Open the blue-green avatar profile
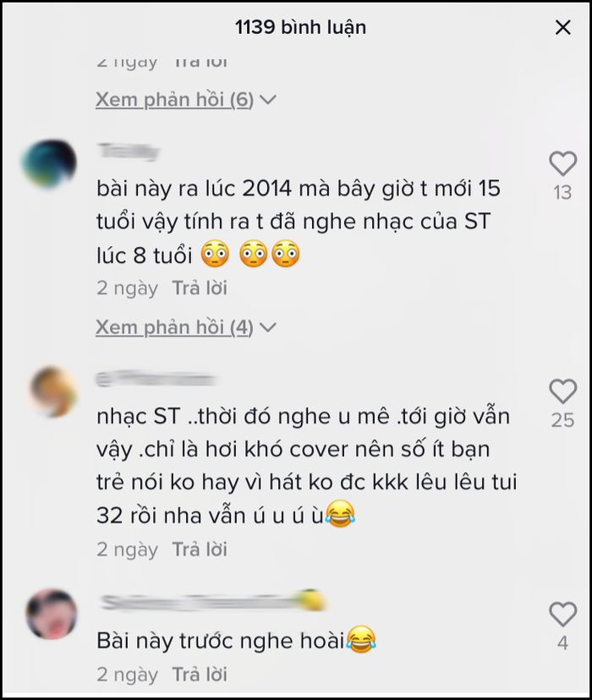The height and width of the screenshot is (700, 592). coord(49,163)
